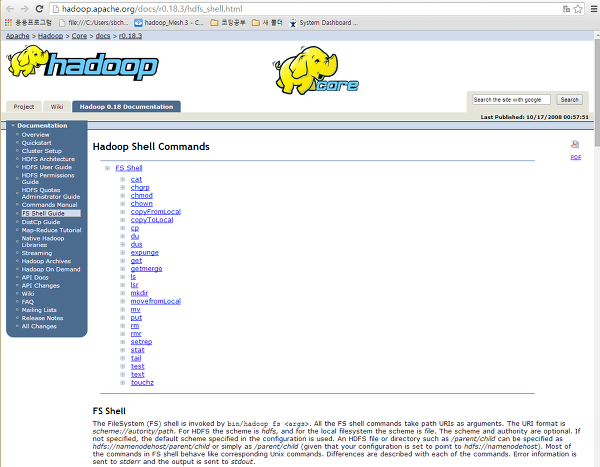
Task: Open HDFS User Guide in the sidebar
Action: tap(47, 167)
